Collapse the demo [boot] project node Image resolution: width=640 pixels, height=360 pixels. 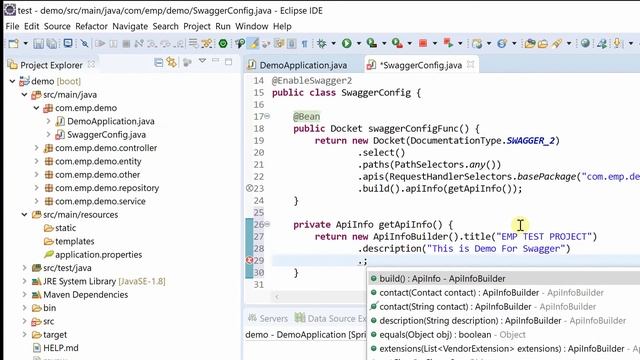coord(12,81)
